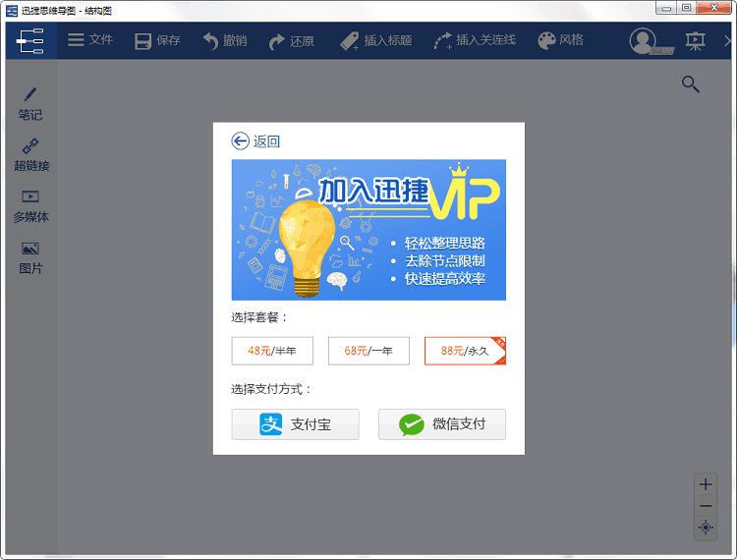This screenshot has height=560, width=737.
Task: Open the search magnifier on the canvas
Action: [x=691, y=84]
